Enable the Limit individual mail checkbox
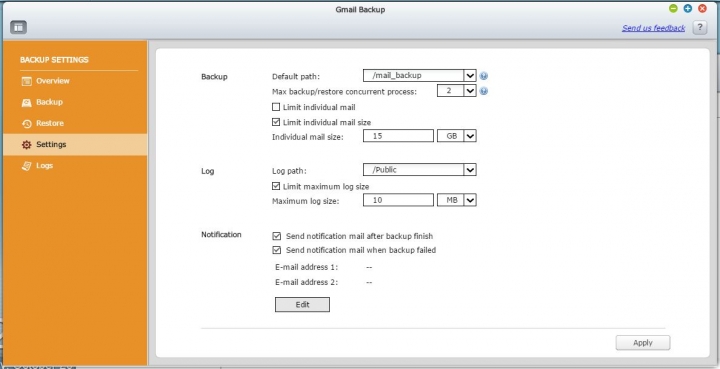The height and width of the screenshot is (369, 720). click(x=276, y=107)
